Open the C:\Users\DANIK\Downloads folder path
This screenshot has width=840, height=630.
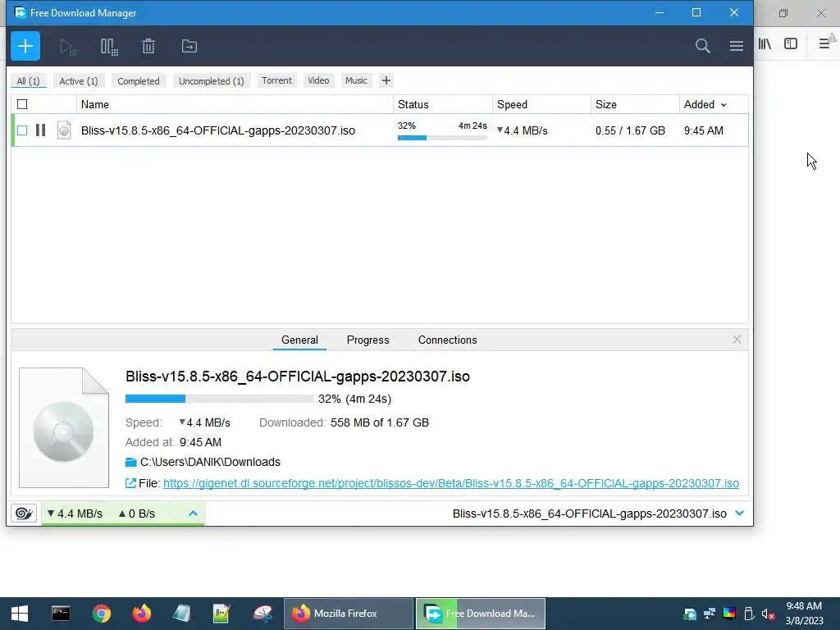210,462
